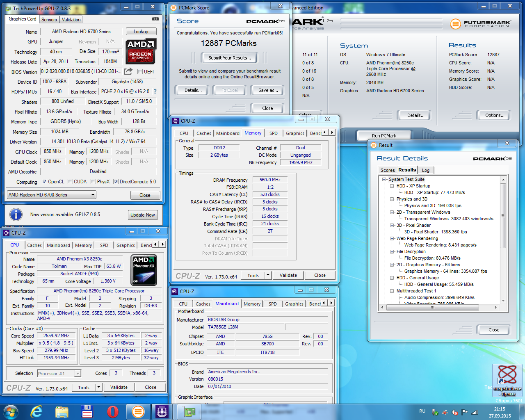
Task: Click the AMD Radeon Graphics logo in GPU-Z
Action: click(141, 51)
